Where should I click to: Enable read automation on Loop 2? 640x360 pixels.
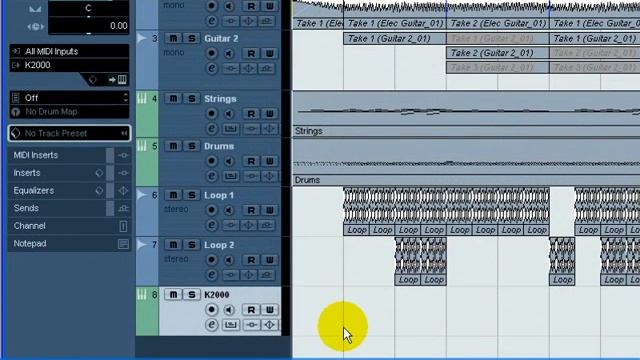tap(251, 260)
